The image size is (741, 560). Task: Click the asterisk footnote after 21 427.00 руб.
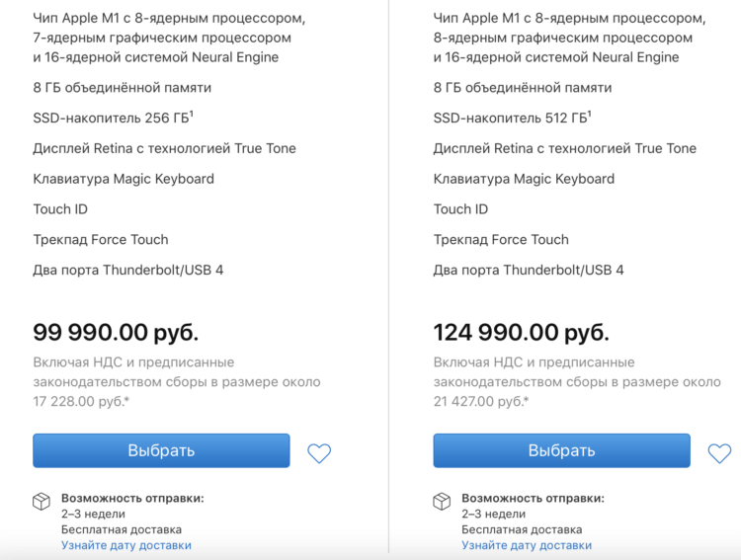tap(526, 400)
